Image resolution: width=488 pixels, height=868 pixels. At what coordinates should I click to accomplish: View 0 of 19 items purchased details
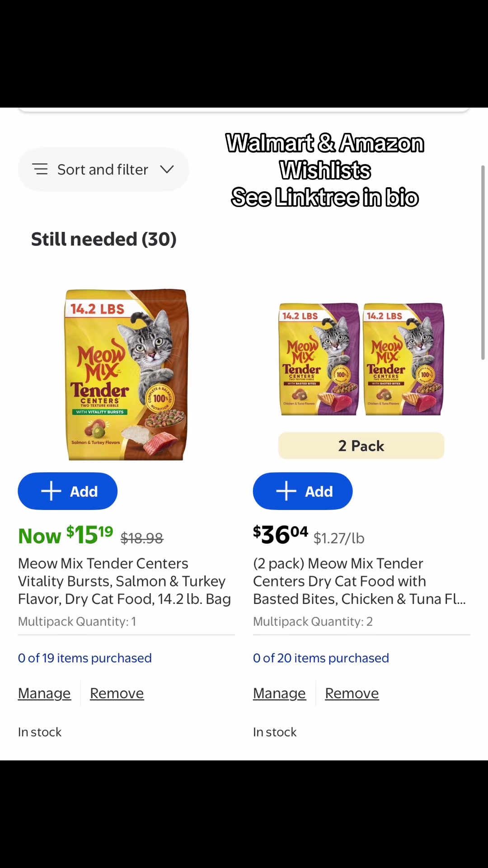[85, 658]
